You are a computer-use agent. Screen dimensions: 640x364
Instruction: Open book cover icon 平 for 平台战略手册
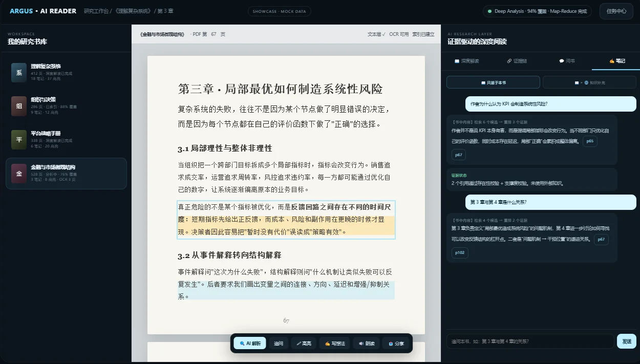point(19,140)
